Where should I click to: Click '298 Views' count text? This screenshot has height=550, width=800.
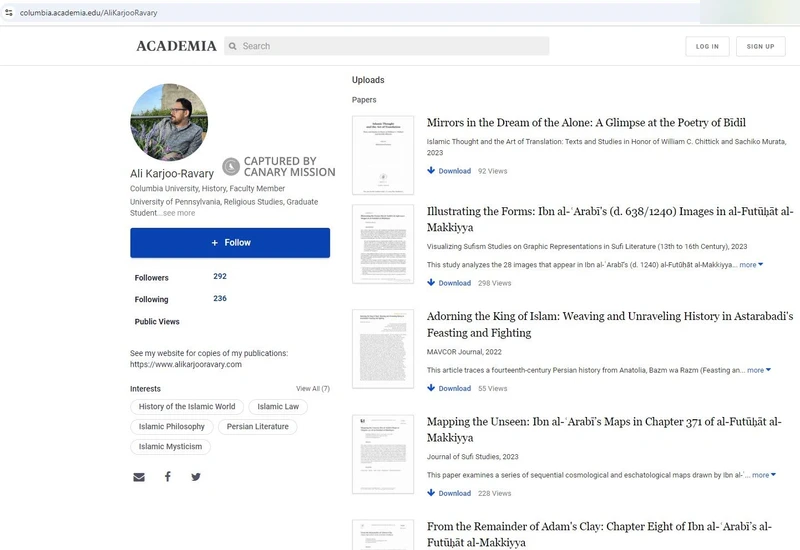click(494, 283)
